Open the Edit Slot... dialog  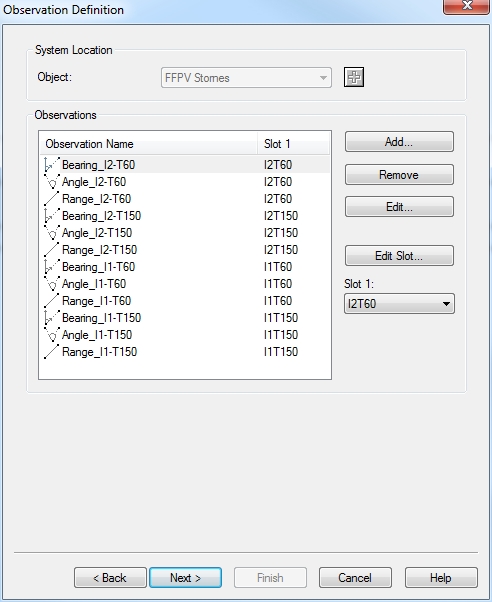pyautogui.click(x=399, y=256)
